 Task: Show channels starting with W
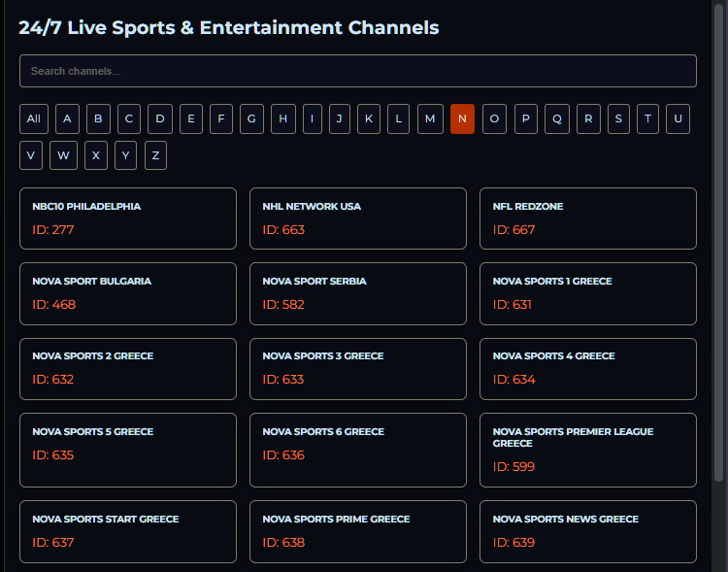[x=63, y=155]
